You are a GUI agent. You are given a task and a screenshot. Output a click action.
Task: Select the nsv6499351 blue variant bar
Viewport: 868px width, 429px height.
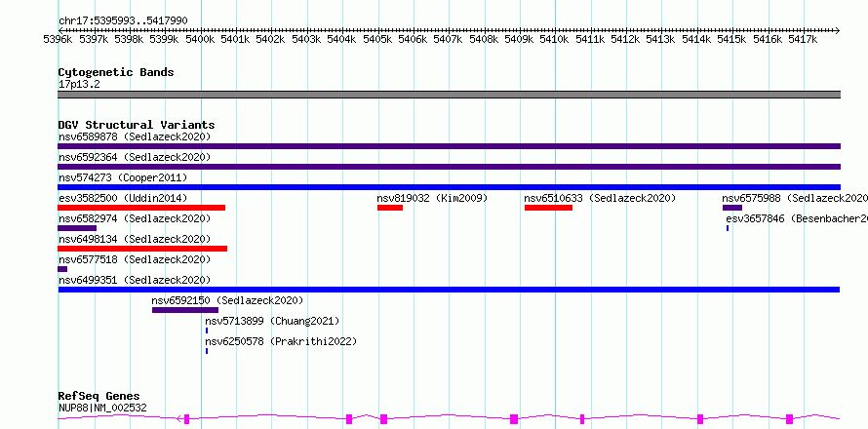[449, 290]
